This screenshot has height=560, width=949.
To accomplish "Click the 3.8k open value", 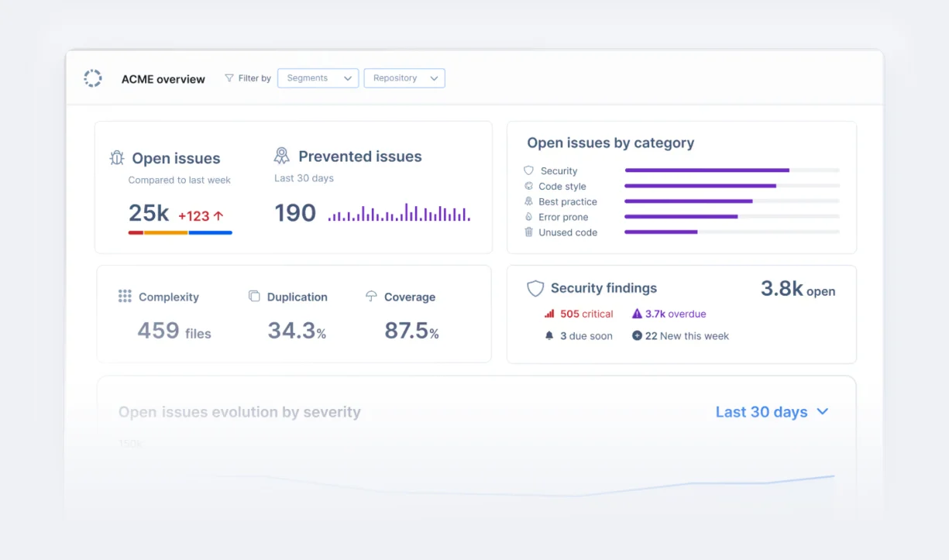I will point(798,289).
